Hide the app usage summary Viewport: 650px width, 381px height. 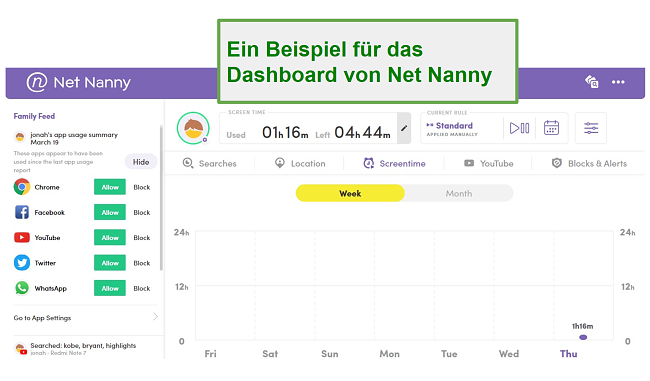(141, 162)
